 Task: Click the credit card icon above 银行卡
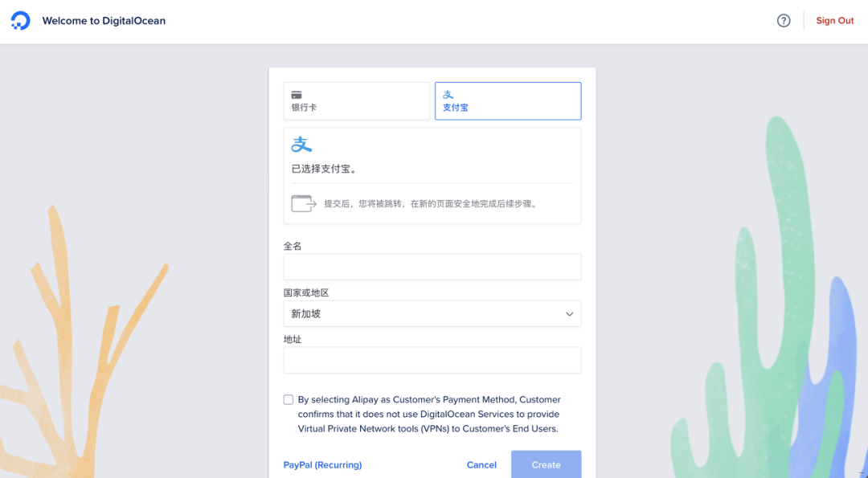click(x=297, y=95)
